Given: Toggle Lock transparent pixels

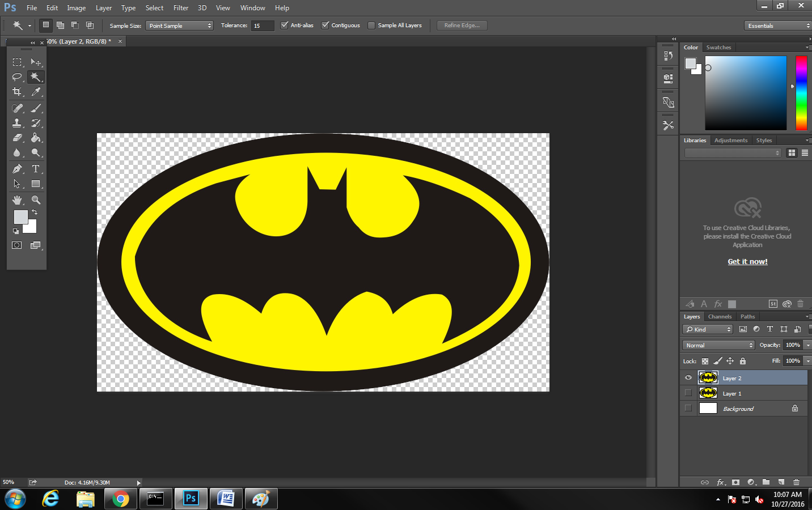Looking at the screenshot, I should pos(705,361).
